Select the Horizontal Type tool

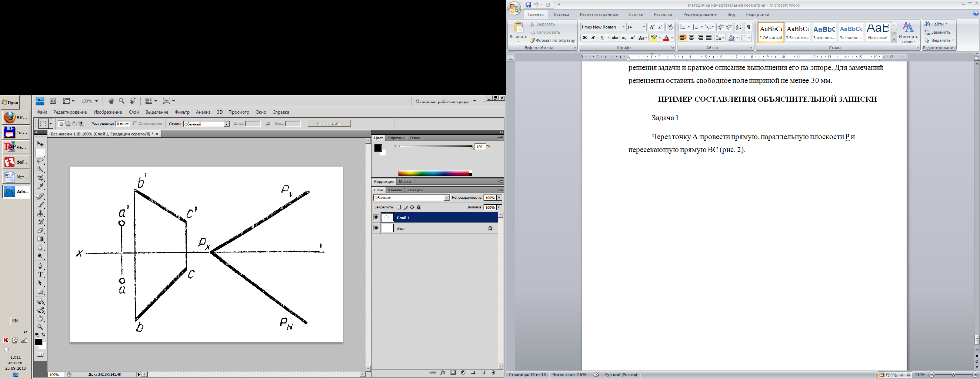click(x=40, y=275)
